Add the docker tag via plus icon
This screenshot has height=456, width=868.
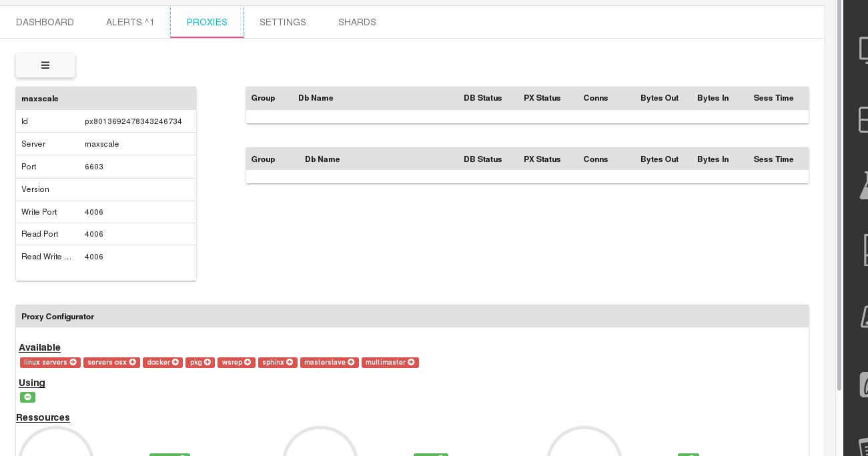point(175,363)
